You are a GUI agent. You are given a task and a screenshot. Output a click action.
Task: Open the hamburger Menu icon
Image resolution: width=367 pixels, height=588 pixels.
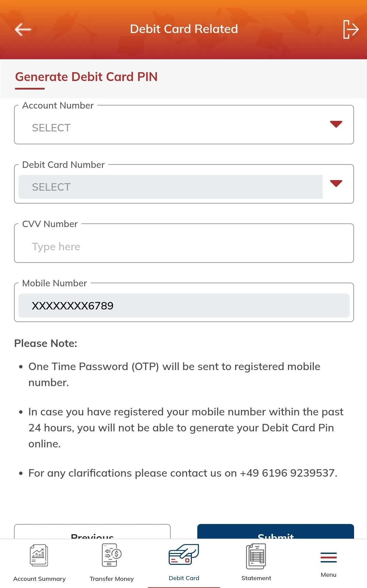(x=328, y=558)
